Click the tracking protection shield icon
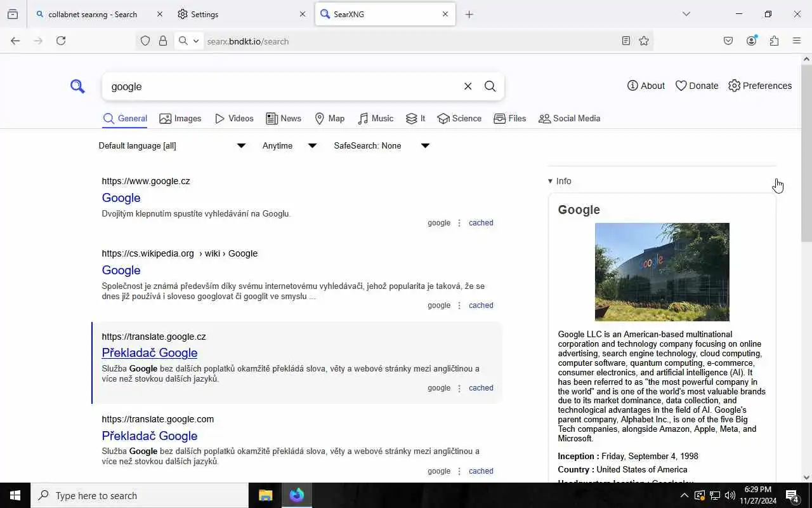The image size is (812, 508). point(145,41)
